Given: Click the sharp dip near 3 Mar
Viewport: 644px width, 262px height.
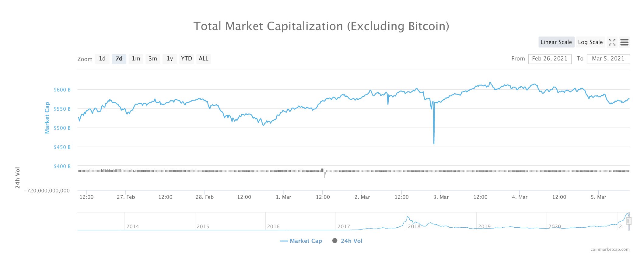Looking at the screenshot, I should tap(434, 143).
